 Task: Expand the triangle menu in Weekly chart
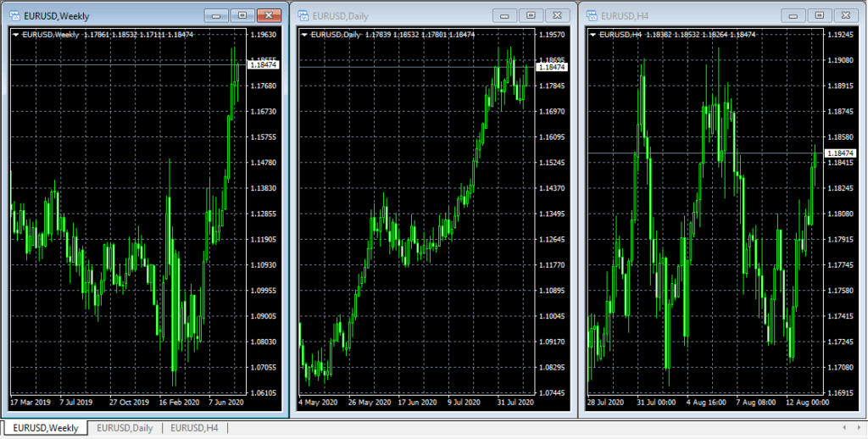click(x=16, y=35)
